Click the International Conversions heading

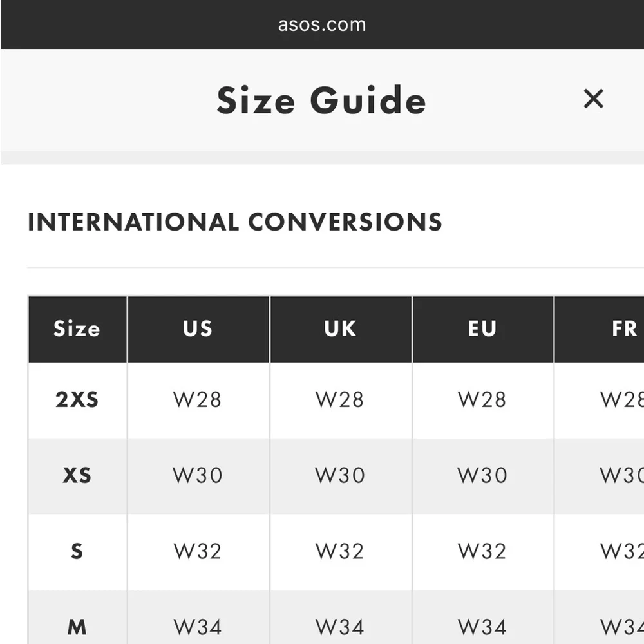(x=235, y=222)
